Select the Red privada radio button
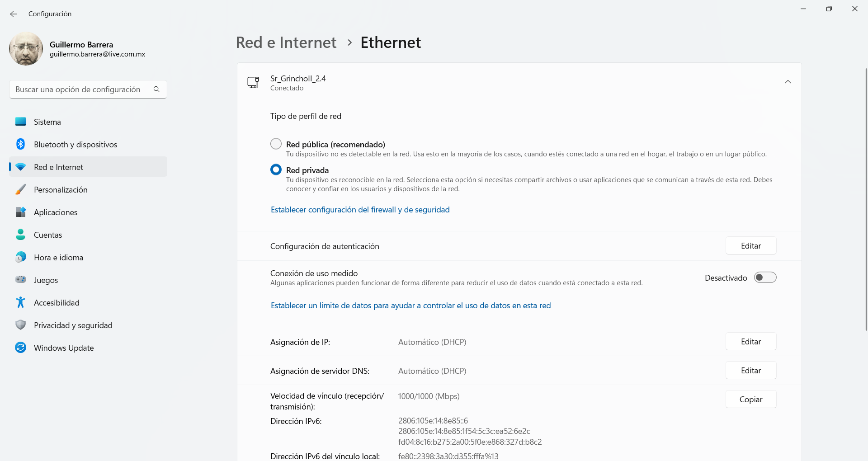Viewport: 868px width, 461px height. 276,169
